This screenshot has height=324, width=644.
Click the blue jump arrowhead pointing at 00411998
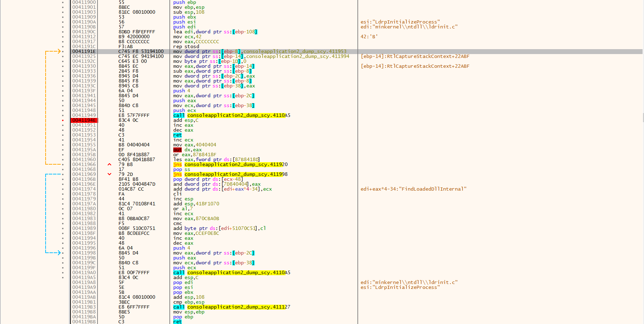pos(59,253)
